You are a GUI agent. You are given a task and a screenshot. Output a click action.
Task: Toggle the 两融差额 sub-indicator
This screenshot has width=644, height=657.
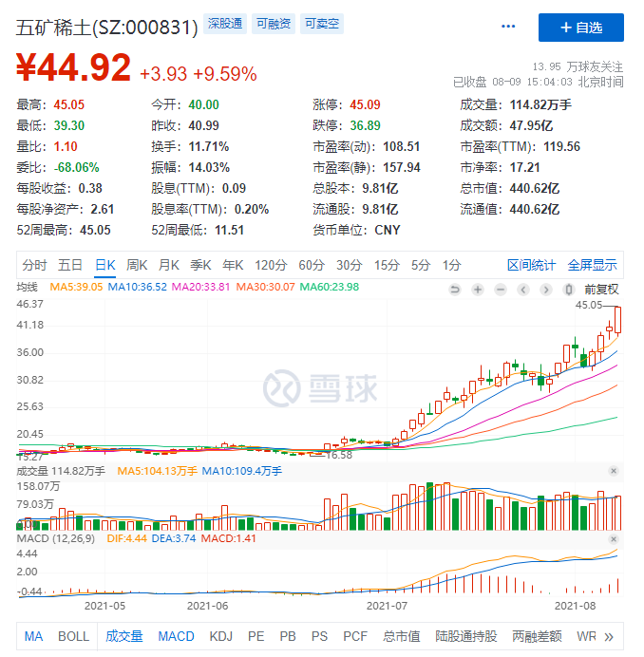[537, 636]
